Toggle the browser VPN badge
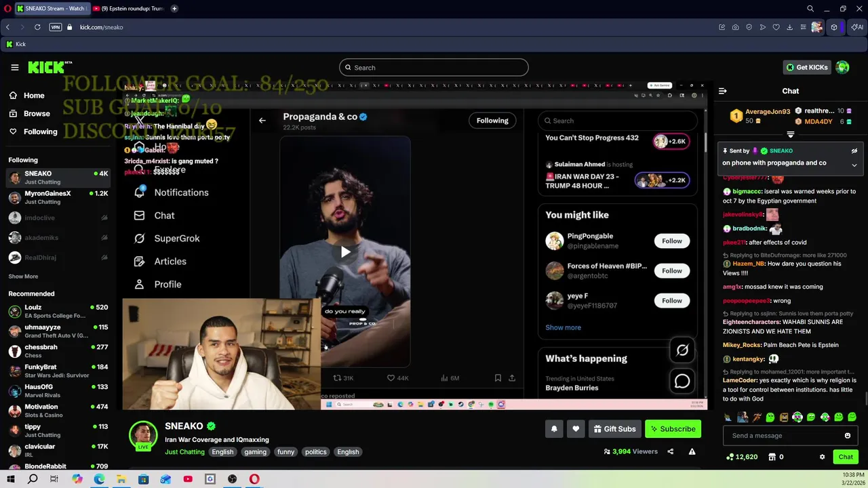 (56, 27)
